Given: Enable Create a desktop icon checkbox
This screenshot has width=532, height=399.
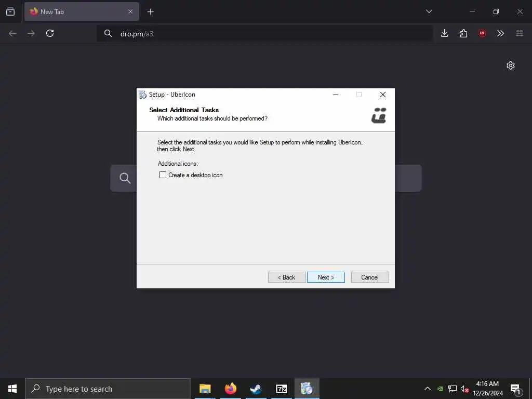Looking at the screenshot, I should click(x=163, y=175).
